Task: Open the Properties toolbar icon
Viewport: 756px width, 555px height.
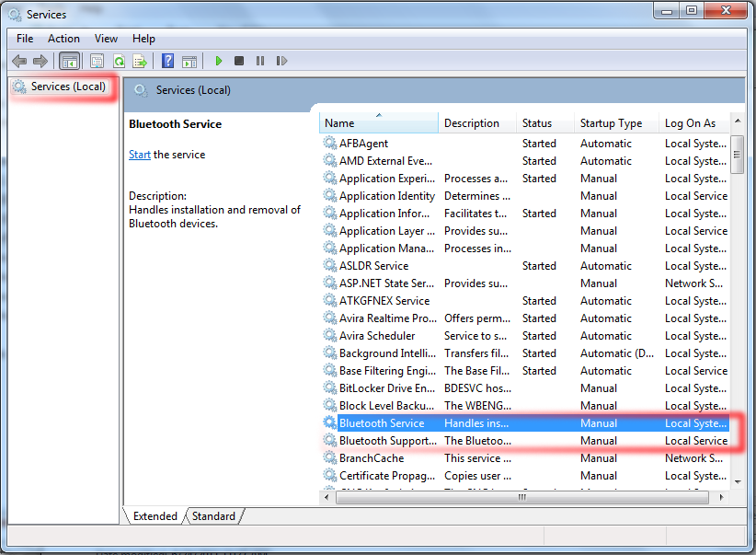Action: tap(97, 62)
